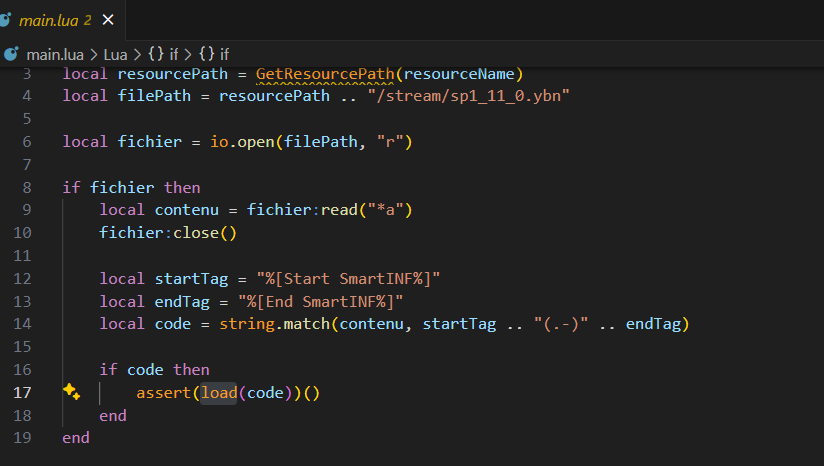The image size is (824, 466).
Task: Open the Lua breadcrumb segment
Action: 115,54
